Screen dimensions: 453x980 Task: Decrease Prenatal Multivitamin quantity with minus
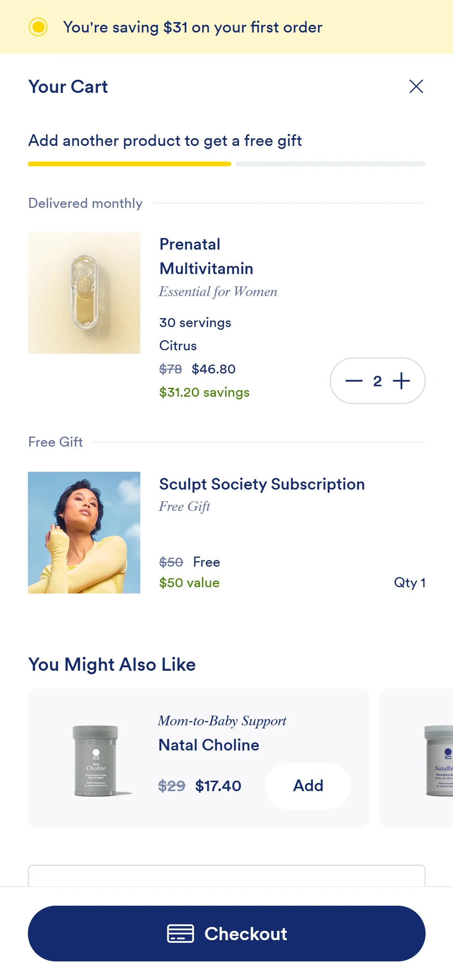point(353,381)
